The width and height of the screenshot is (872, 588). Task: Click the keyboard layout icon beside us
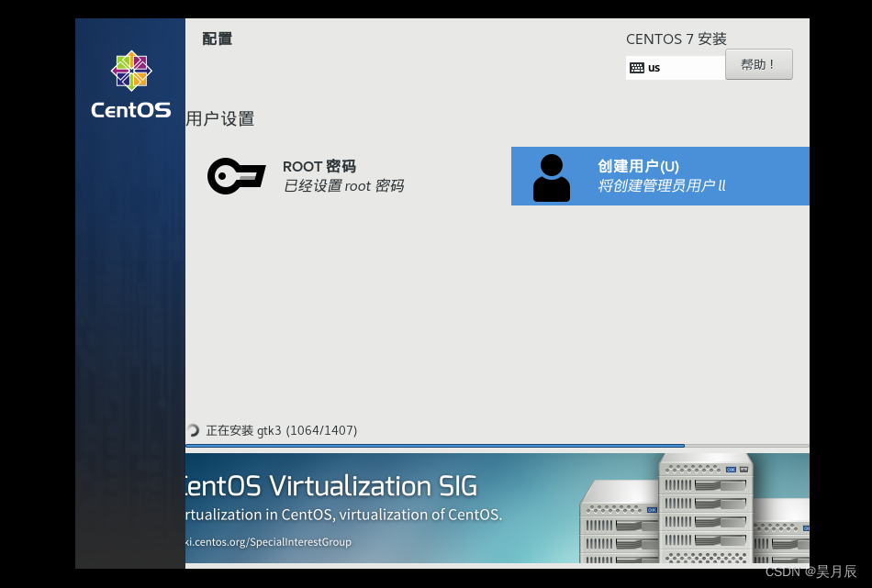point(637,68)
